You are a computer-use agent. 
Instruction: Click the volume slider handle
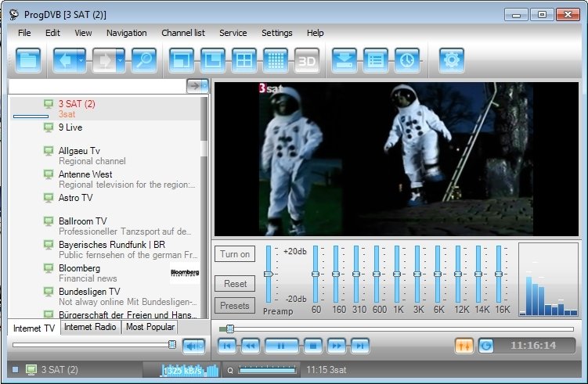click(x=172, y=344)
